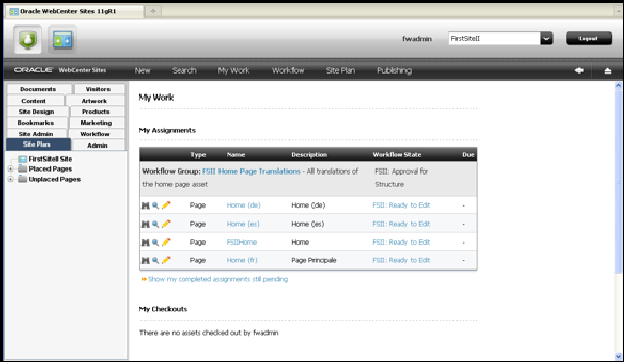Open Ready to Edit state for Home (fr)
This screenshot has width=624, height=362.
[401, 260]
